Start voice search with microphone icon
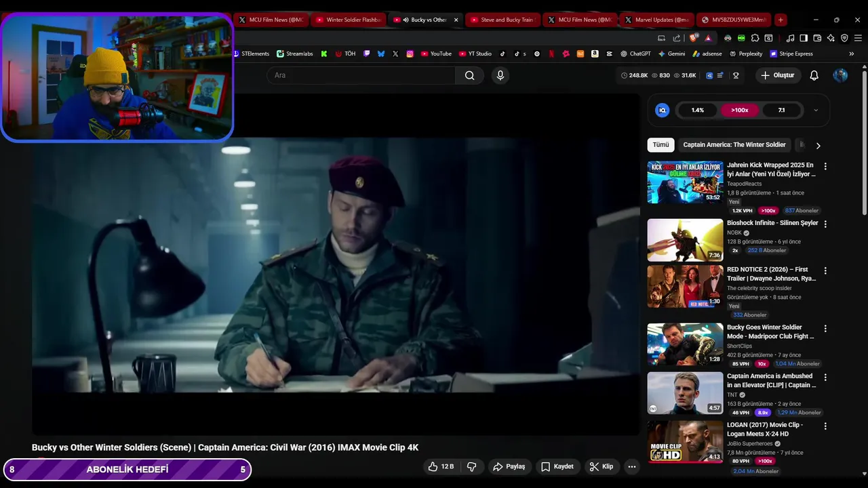868x488 pixels. 500,75
